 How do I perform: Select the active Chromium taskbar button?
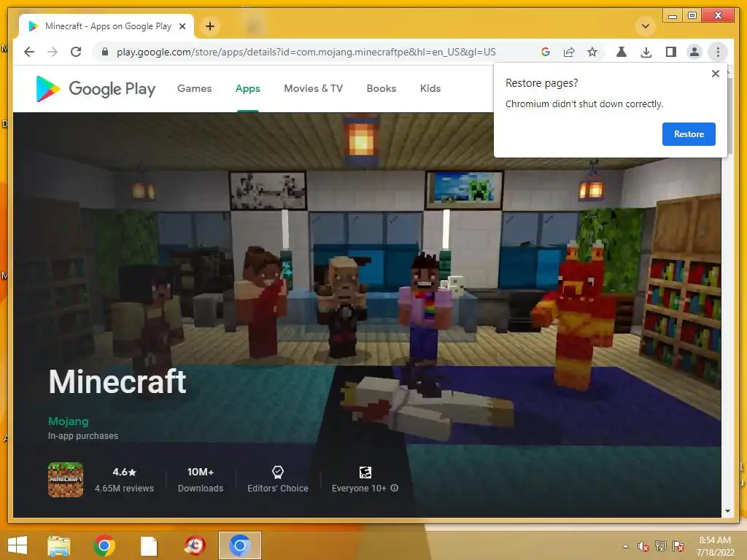point(239,545)
